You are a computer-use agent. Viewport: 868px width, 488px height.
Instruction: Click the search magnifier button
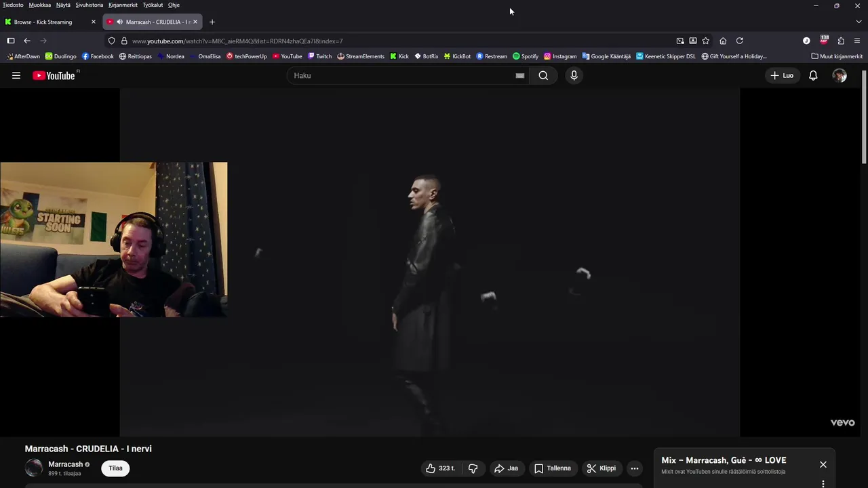pos(543,75)
